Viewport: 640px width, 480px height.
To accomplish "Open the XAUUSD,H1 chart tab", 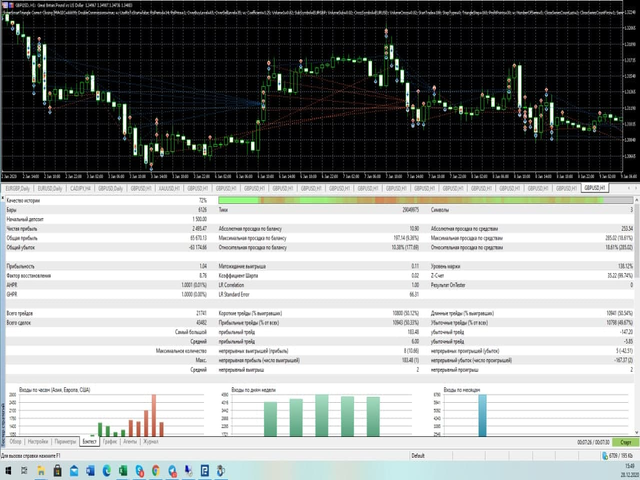I will (x=169, y=188).
